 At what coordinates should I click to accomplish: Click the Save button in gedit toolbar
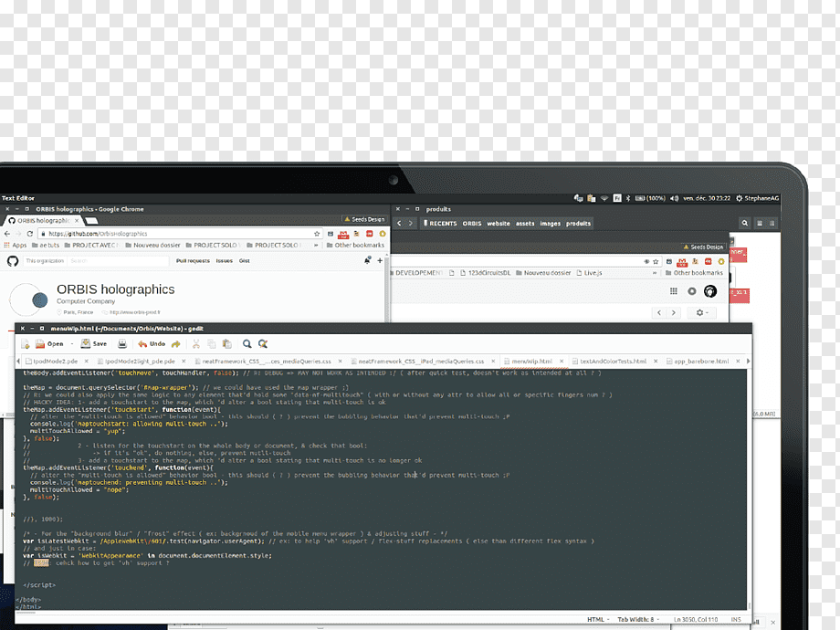(94, 344)
